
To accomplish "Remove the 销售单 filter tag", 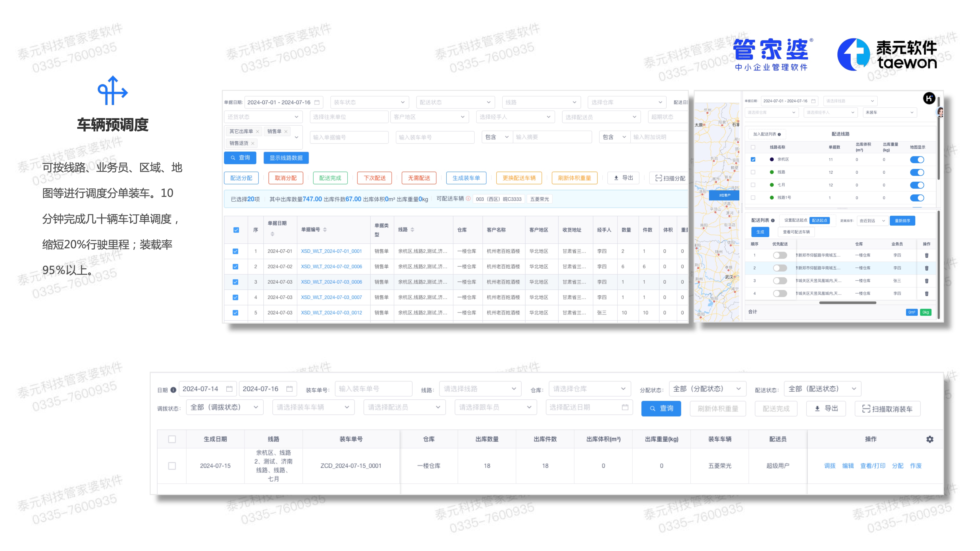I will (x=286, y=132).
